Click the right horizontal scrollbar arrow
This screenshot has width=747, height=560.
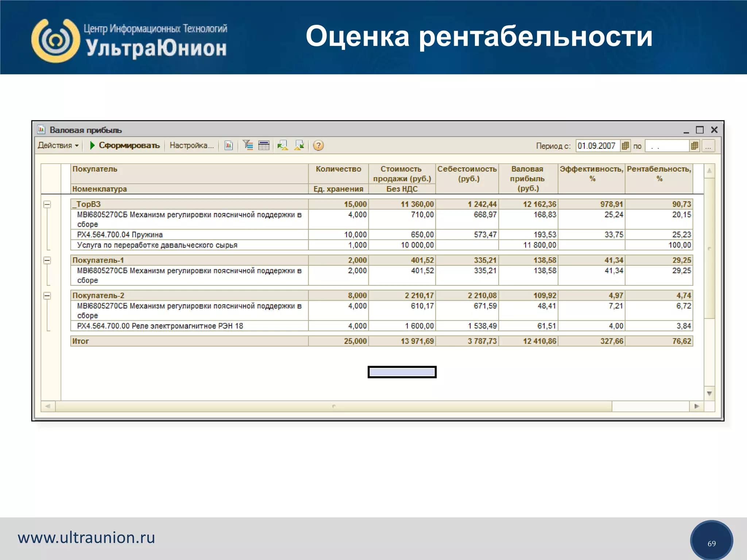[x=697, y=406]
